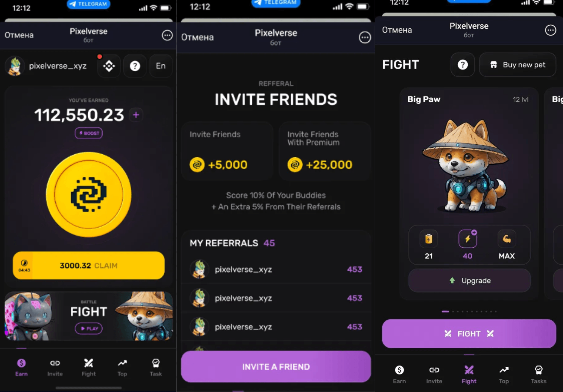The image size is (563, 392).
Task: Click INVITE A FRIEND button
Action: tap(276, 367)
